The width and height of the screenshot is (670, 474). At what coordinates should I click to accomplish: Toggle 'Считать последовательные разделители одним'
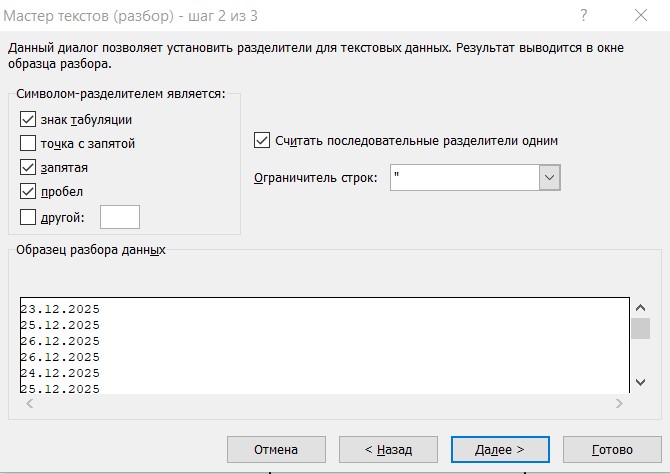pyautogui.click(x=263, y=140)
